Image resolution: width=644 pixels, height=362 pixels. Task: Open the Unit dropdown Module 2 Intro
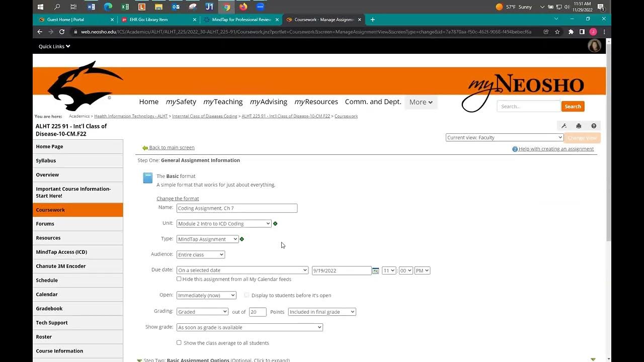[224, 224]
